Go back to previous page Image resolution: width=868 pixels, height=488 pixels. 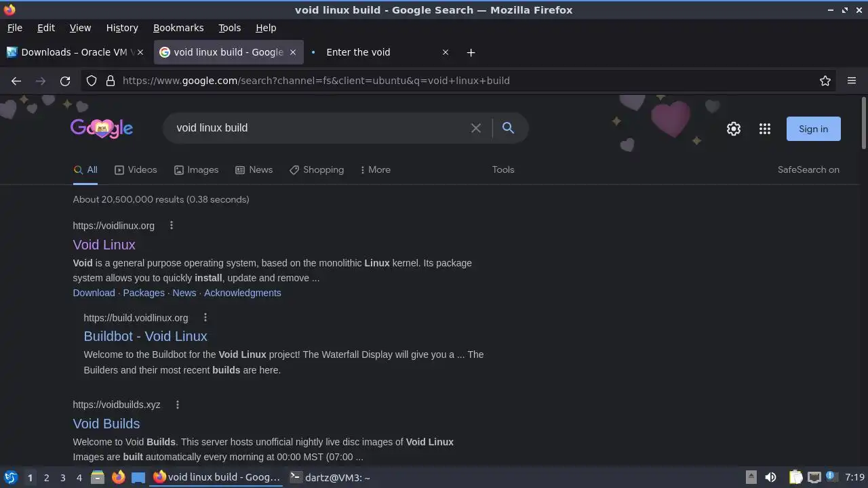(16, 81)
